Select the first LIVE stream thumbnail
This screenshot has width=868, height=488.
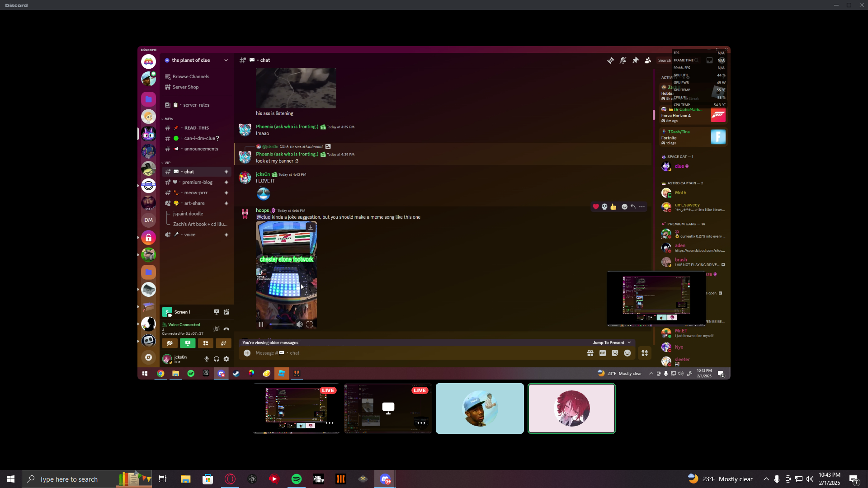[296, 408]
